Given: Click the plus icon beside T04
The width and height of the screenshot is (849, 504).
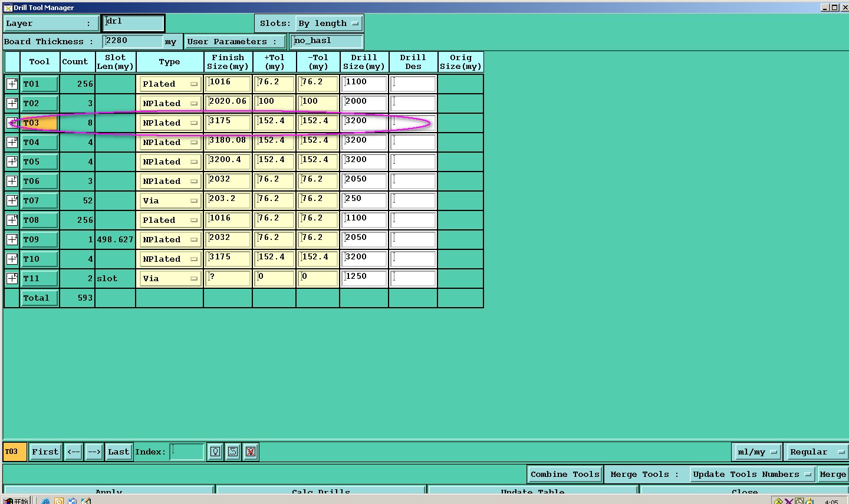Looking at the screenshot, I should (x=12, y=142).
